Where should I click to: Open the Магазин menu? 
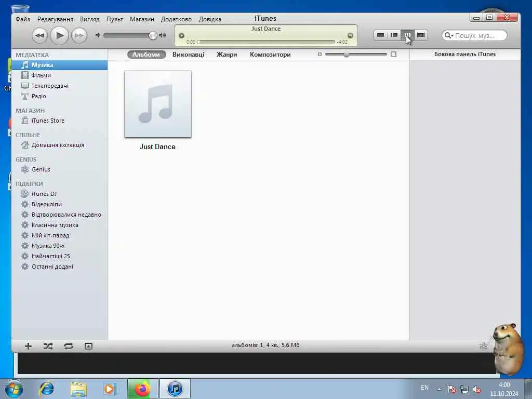142,19
